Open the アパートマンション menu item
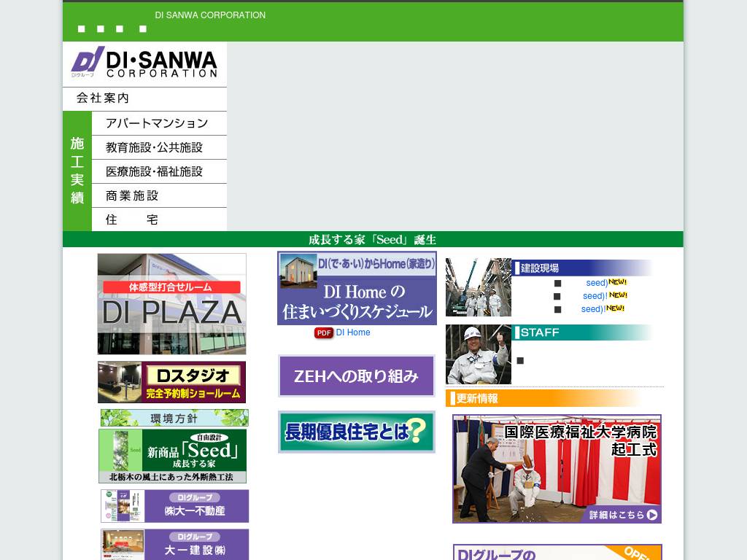 tap(159, 123)
